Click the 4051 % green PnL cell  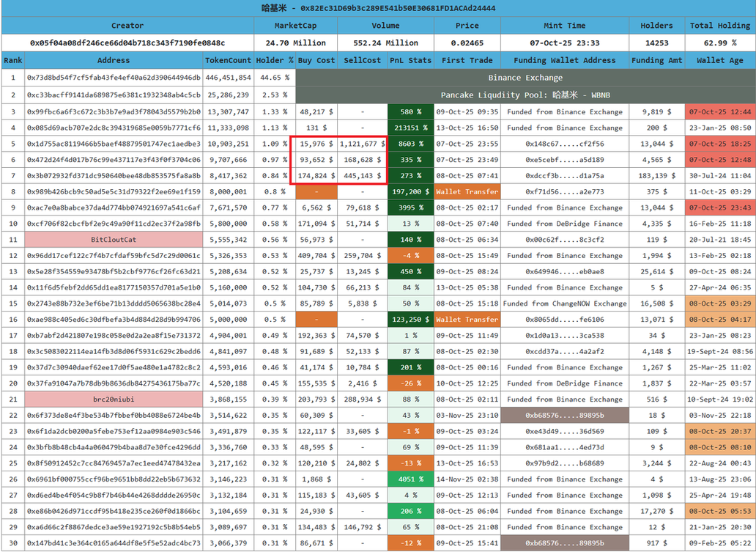click(409, 479)
